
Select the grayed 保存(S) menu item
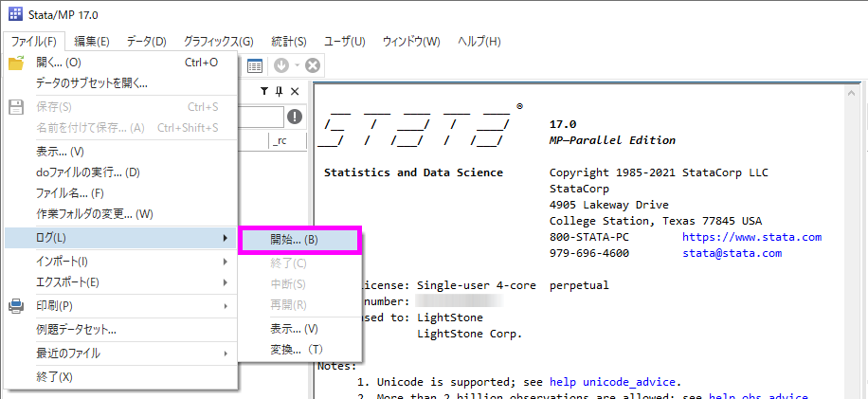point(121,107)
